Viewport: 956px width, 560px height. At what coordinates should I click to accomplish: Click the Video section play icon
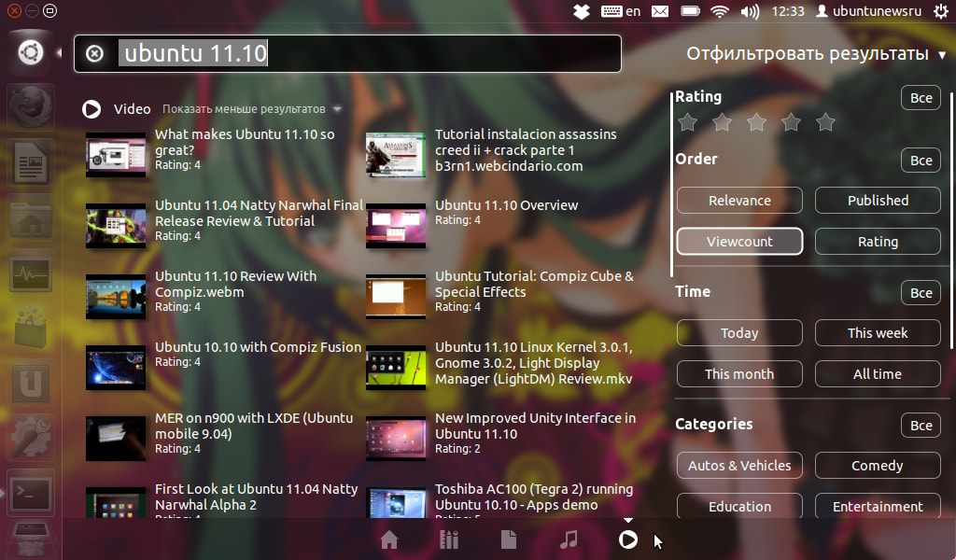pos(91,109)
